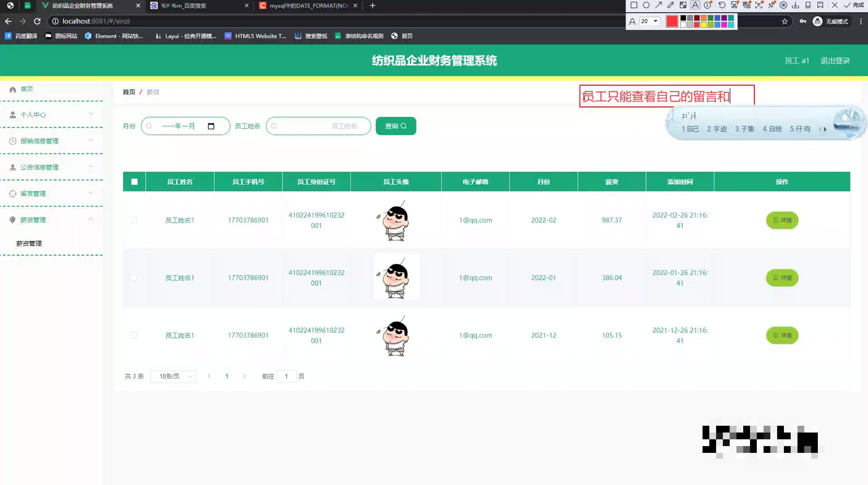Enable the mosaic blur tool
The image size is (868, 485).
683,5
